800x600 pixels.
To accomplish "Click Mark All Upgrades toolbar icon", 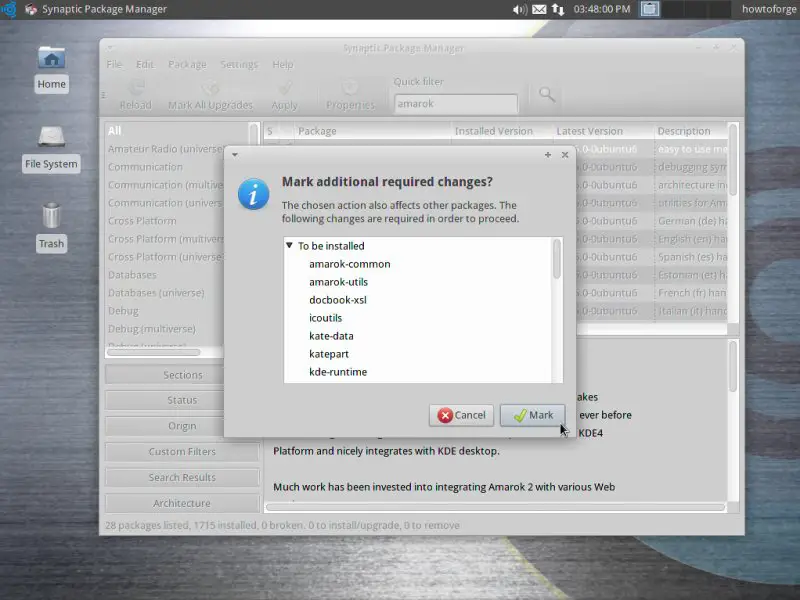I will tap(210, 95).
